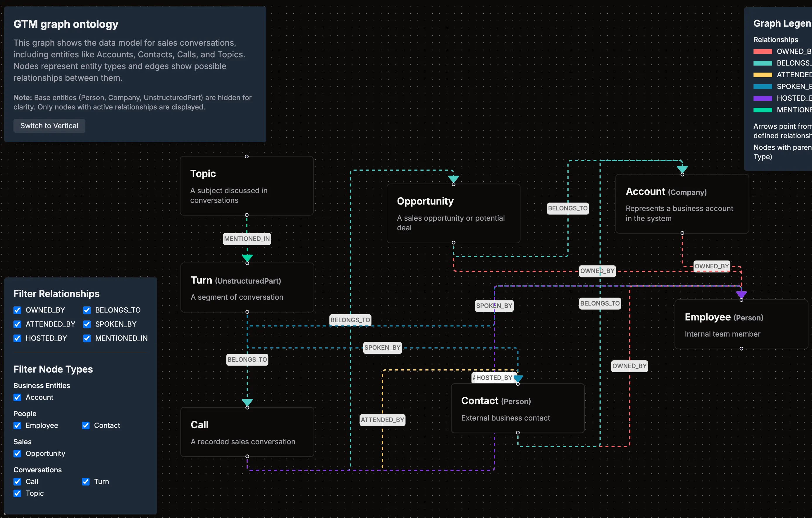Select the Topic node card
812x518 pixels.
pos(247,186)
